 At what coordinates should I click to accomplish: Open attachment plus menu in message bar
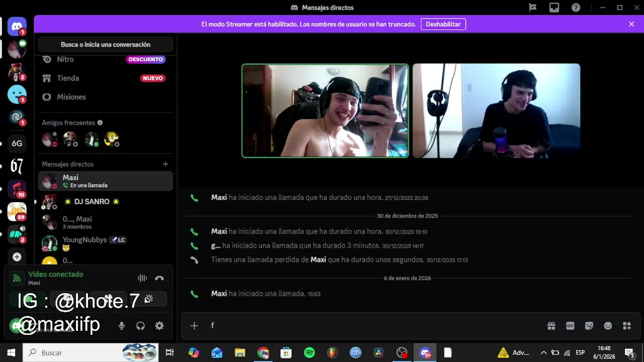click(194, 326)
